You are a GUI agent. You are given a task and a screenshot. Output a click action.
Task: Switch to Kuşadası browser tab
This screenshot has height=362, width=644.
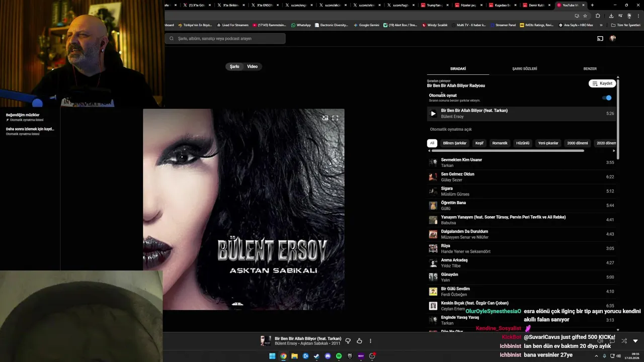[x=502, y=5]
